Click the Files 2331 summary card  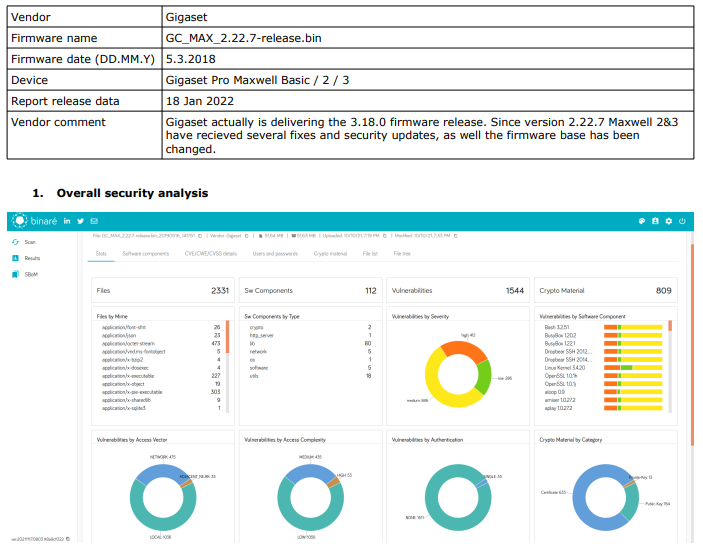pos(163,290)
